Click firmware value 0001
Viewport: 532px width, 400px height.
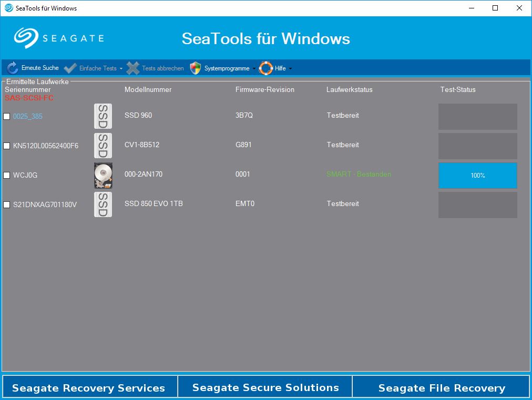[242, 174]
